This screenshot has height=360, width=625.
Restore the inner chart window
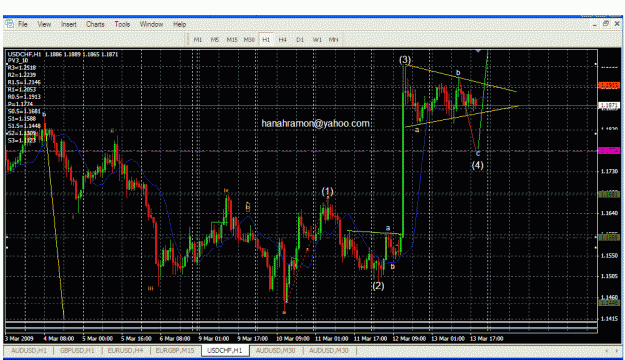606,24
